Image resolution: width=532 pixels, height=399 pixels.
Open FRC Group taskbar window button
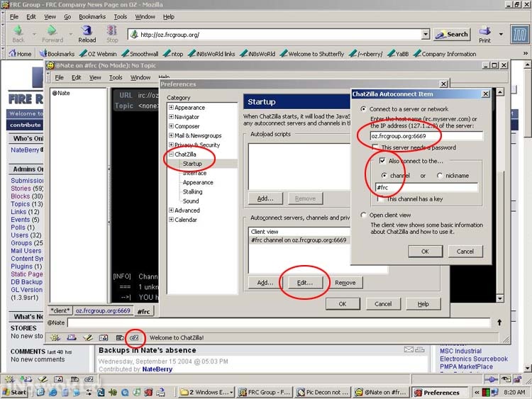(264, 392)
